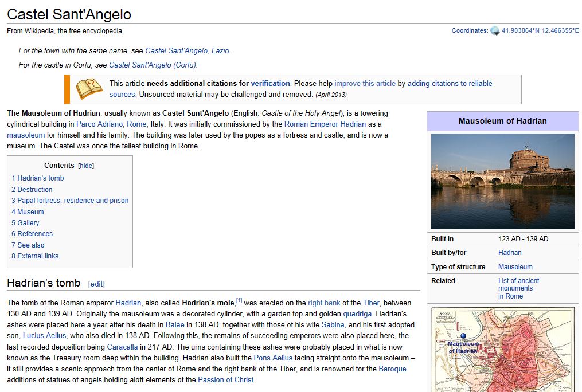Screen dimensions: 582x392
Task: Click the Coordinates label link
Action: point(469,31)
